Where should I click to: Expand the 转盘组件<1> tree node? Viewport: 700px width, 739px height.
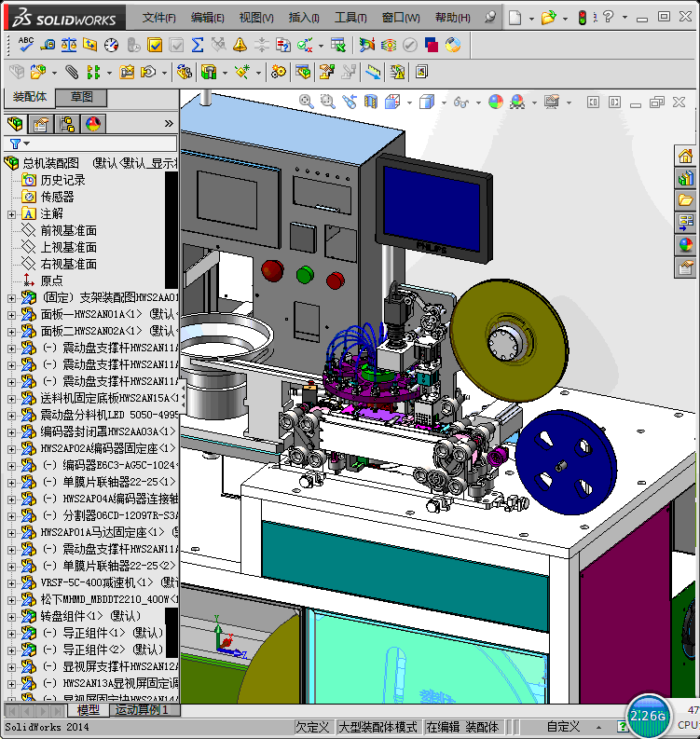tap(11, 617)
